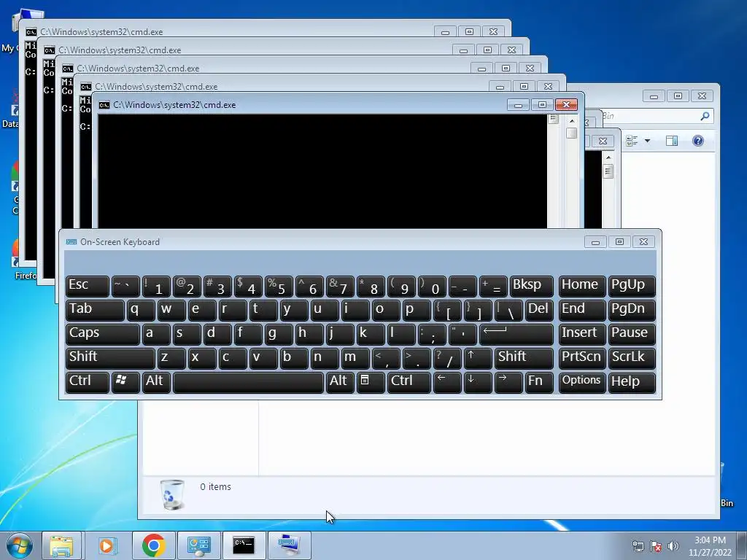Click the front cmd window scrollbar thumb

(x=572, y=133)
